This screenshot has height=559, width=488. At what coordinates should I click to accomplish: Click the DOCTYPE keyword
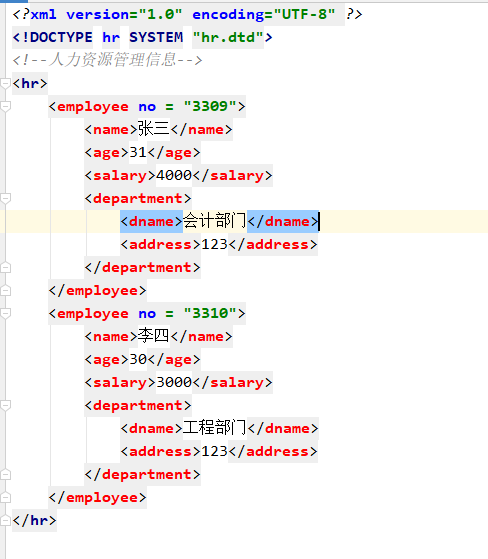coord(61,37)
